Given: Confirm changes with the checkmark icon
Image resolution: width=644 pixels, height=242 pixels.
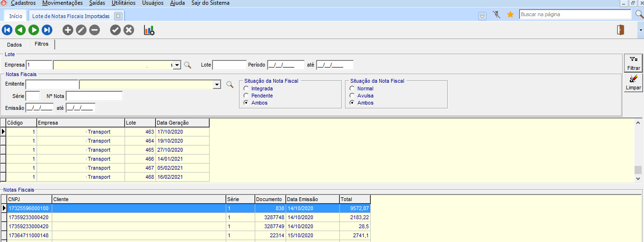Looking at the screenshot, I should pyautogui.click(x=115, y=30).
